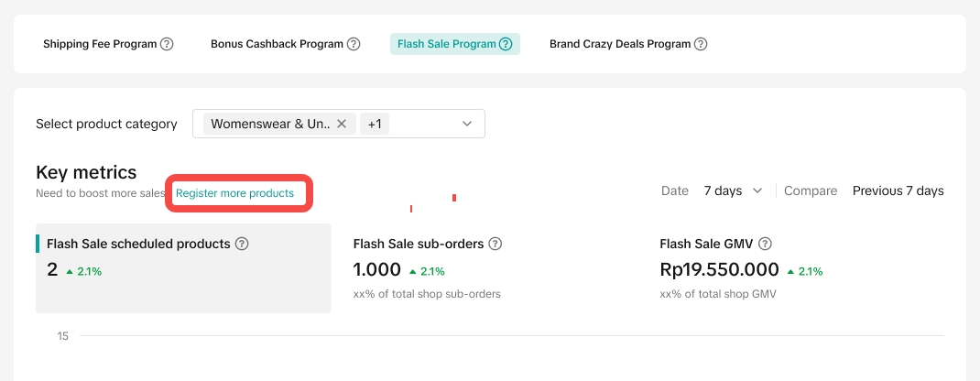Open Compare Previous 7 days selector
This screenshot has height=381, width=980.
click(x=898, y=190)
